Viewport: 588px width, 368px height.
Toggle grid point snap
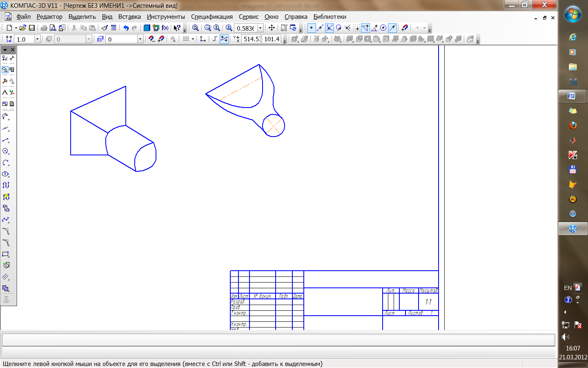click(357, 28)
